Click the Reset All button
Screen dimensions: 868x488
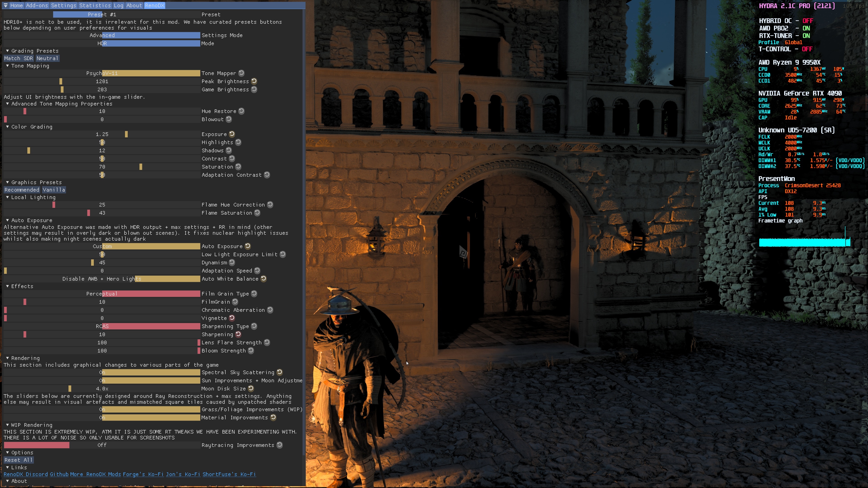(19, 460)
